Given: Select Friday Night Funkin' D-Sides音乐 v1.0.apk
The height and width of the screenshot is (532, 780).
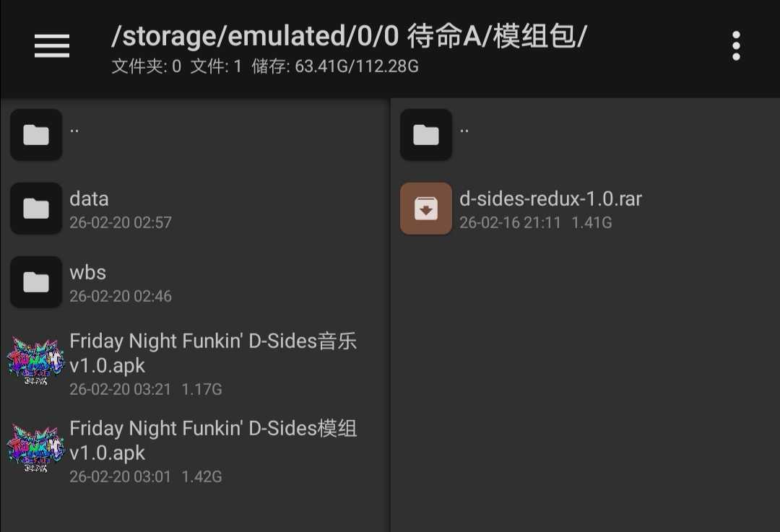Looking at the screenshot, I should [213, 352].
